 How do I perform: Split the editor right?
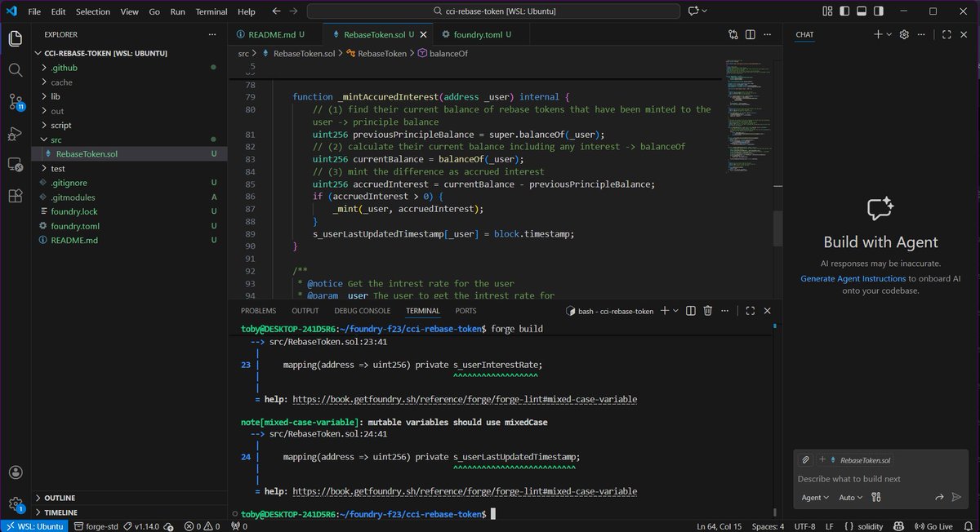pos(750,34)
